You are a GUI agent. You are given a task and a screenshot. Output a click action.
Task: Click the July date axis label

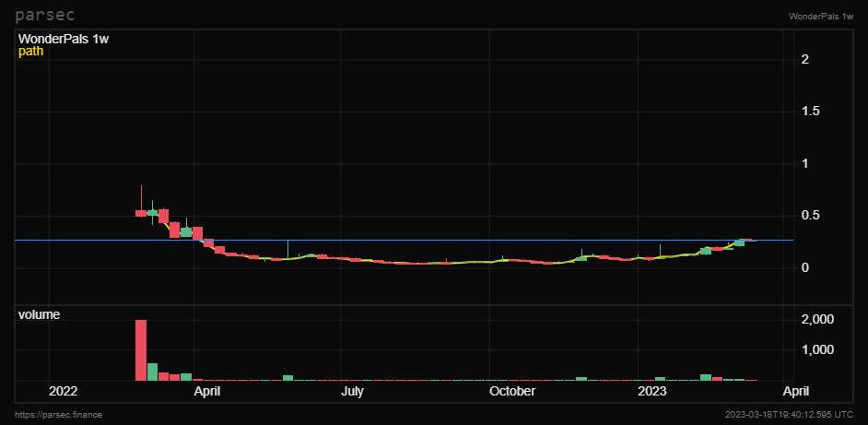pos(352,392)
